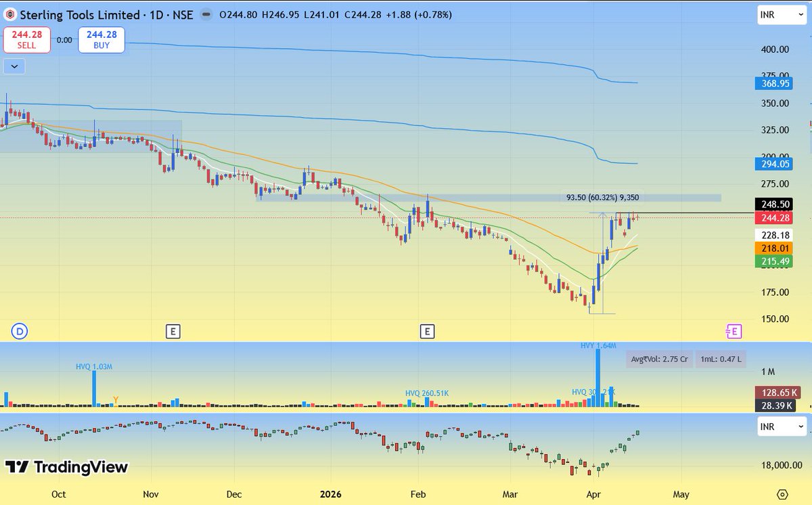
Task: Click the O244.80 open value in header
Action: [x=239, y=14]
